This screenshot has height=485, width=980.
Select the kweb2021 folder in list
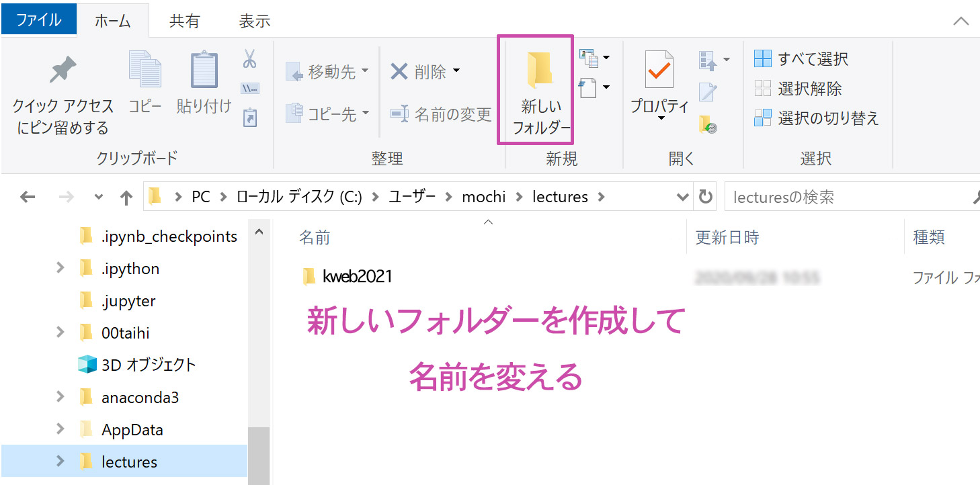coord(356,276)
